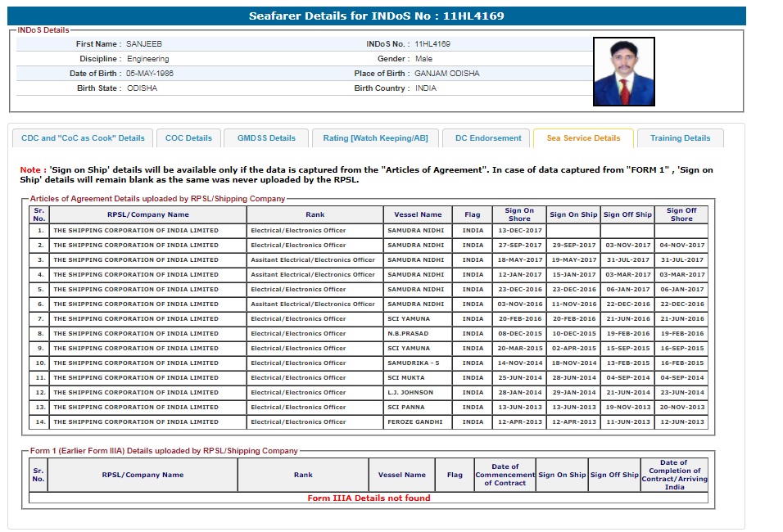Screen dimensions: 783x532
Task: Go to the DC Endorsement tab
Action: tap(488, 138)
